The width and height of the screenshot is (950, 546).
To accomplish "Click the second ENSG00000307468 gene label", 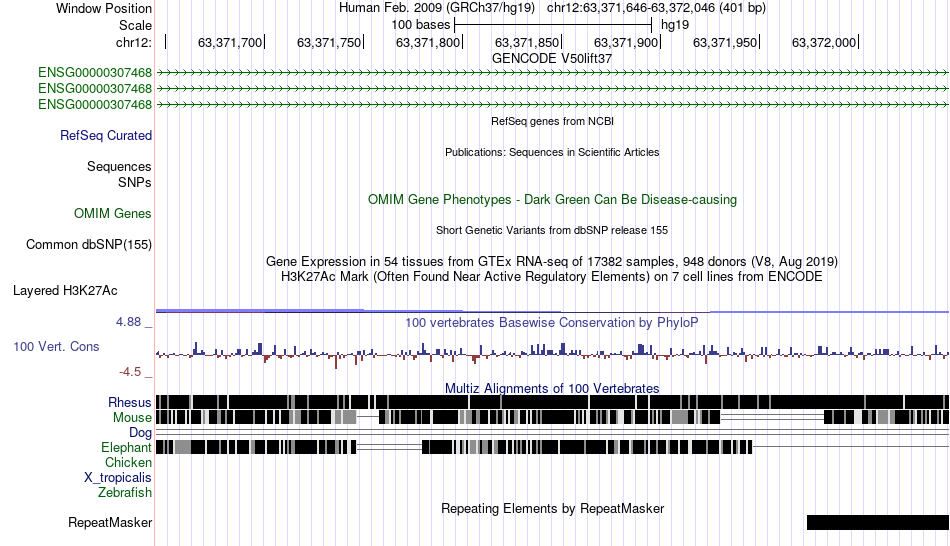I will click(95, 88).
